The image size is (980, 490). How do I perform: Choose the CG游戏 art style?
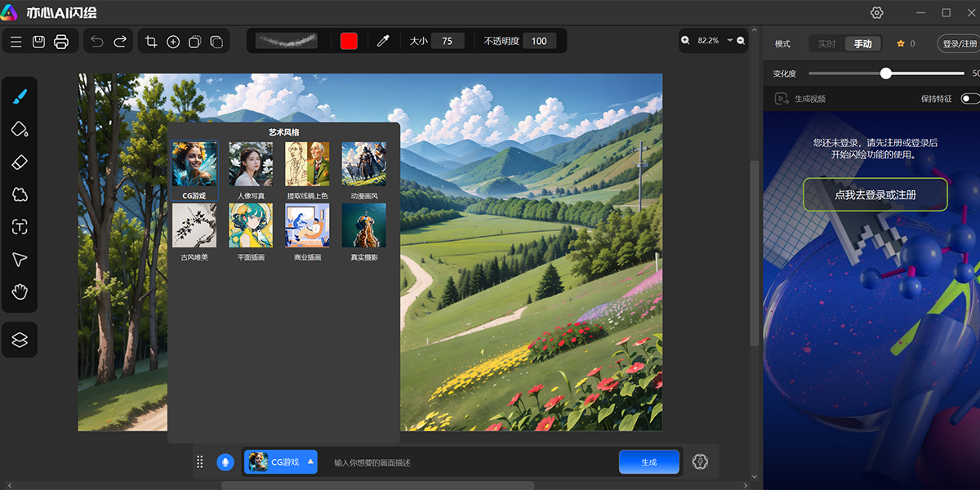tap(194, 171)
